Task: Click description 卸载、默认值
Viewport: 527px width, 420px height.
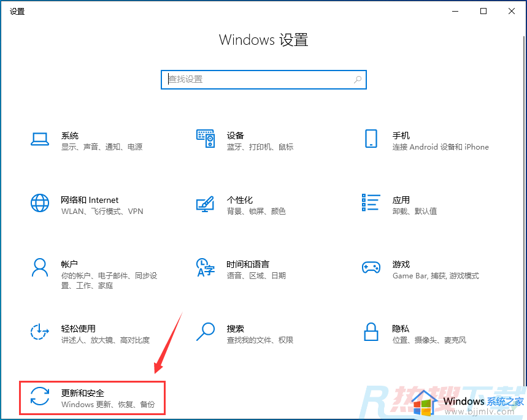Action: [x=415, y=212]
